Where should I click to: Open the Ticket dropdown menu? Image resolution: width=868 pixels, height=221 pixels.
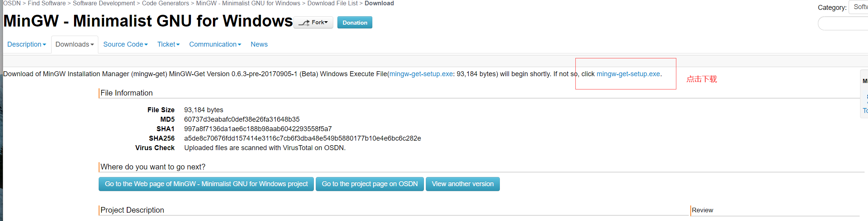169,44
